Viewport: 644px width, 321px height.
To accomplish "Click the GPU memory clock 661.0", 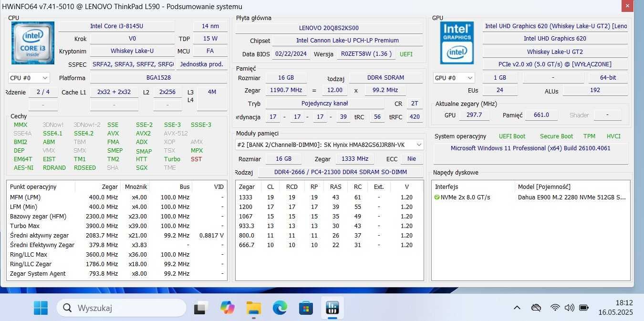I will pos(541,115).
